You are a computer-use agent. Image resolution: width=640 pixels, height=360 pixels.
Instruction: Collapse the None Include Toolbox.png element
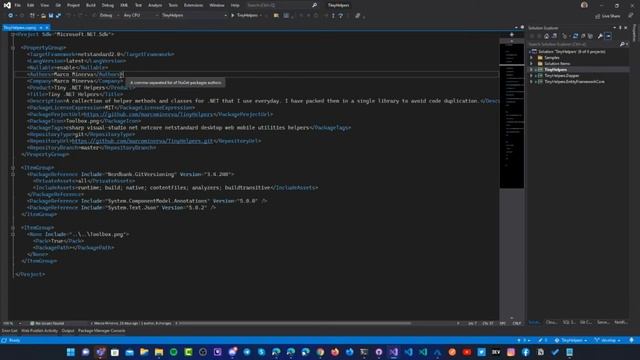point(13,234)
